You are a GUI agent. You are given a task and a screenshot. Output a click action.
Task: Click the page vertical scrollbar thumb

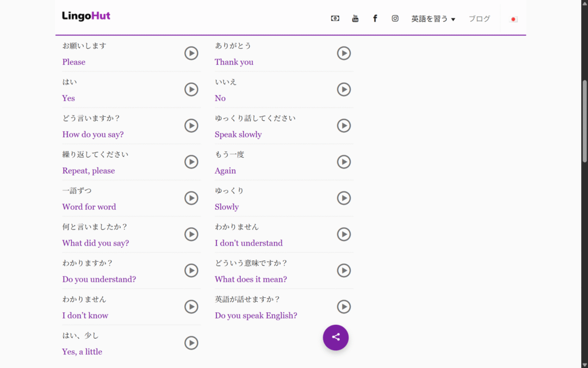coord(585,121)
